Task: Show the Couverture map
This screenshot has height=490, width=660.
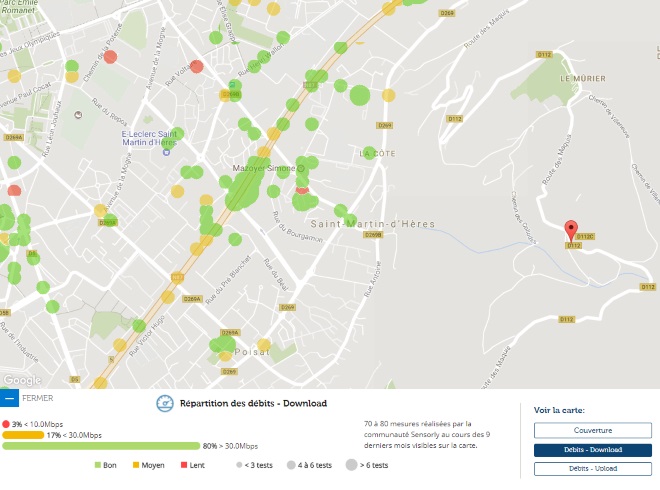Action: click(593, 430)
